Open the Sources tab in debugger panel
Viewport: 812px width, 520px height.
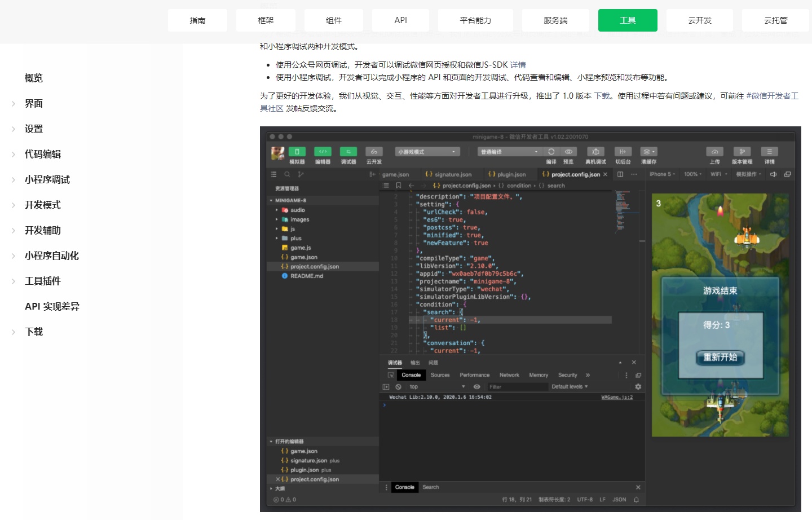(440, 375)
